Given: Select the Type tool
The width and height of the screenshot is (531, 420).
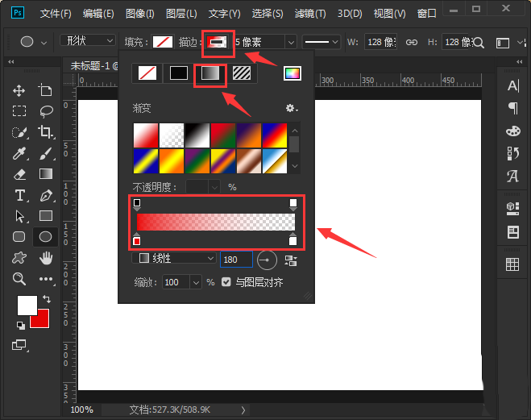Looking at the screenshot, I should point(20,195).
